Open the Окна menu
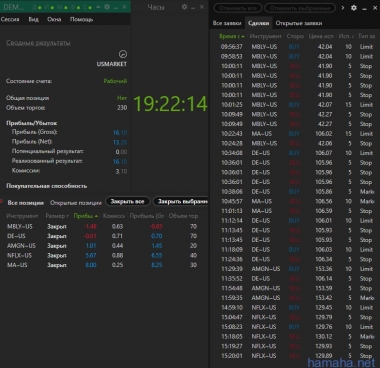The width and height of the screenshot is (380, 368). click(x=54, y=19)
